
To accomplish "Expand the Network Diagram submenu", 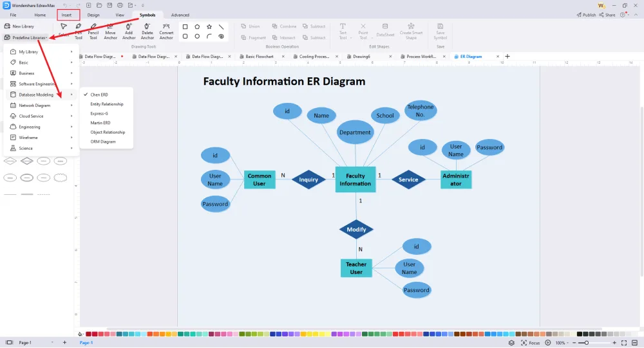I will click(41, 105).
